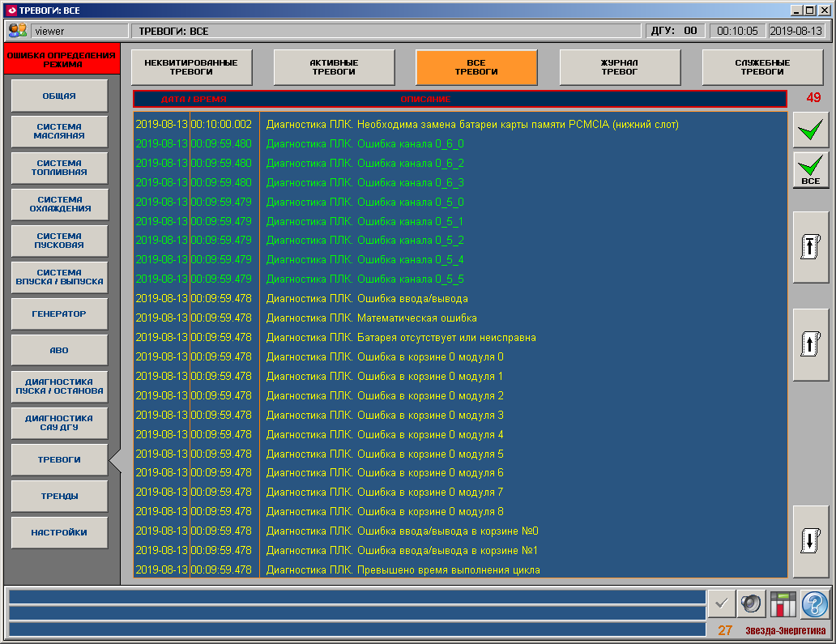This screenshot has width=836, height=644.
Task: Click the red ОШИБКА ОПРЕДЕЛЕНИЯ РЕЖИМА indicator
Action: [x=62, y=59]
